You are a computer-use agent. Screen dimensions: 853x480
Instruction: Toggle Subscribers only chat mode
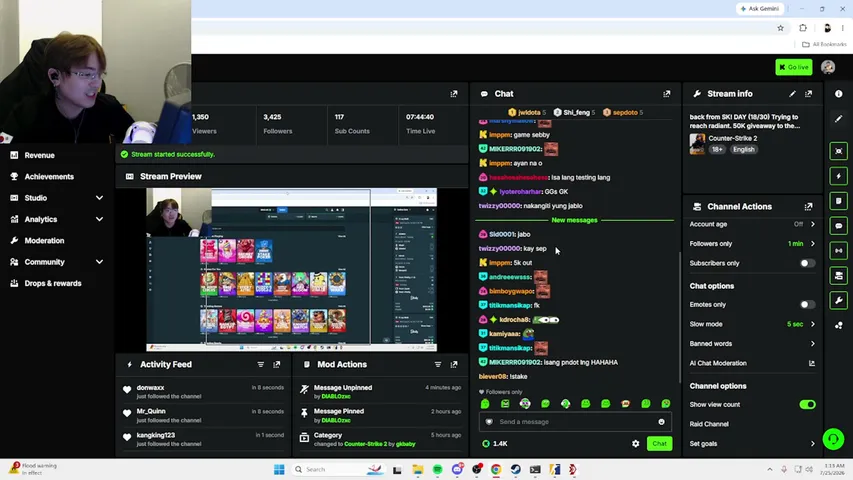click(807, 263)
